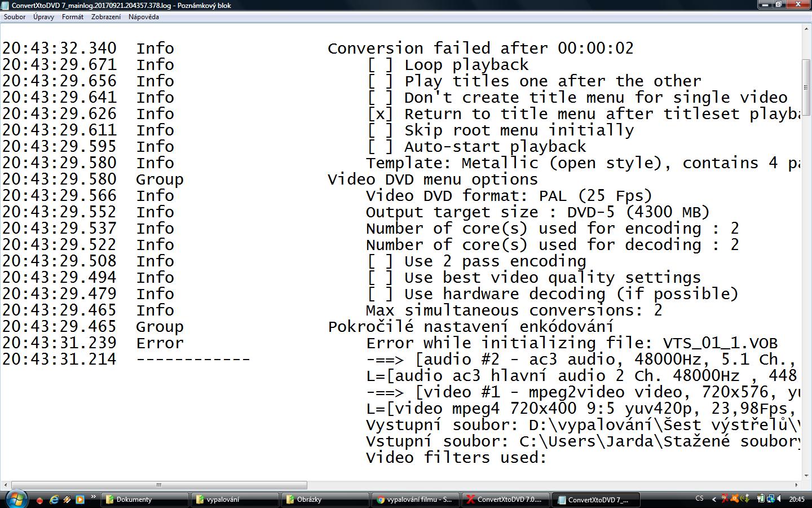Click the 'Don't create title menu' line

click(577, 98)
